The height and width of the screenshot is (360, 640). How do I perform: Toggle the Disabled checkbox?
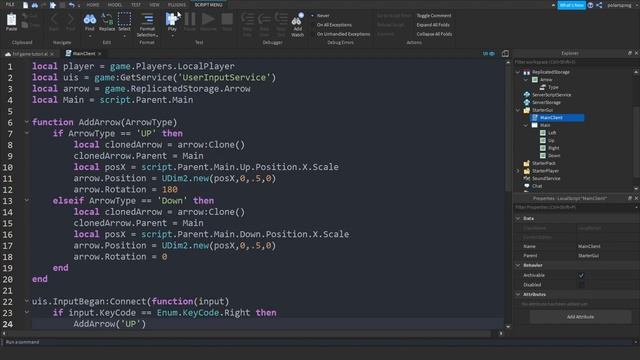[x=581, y=285]
